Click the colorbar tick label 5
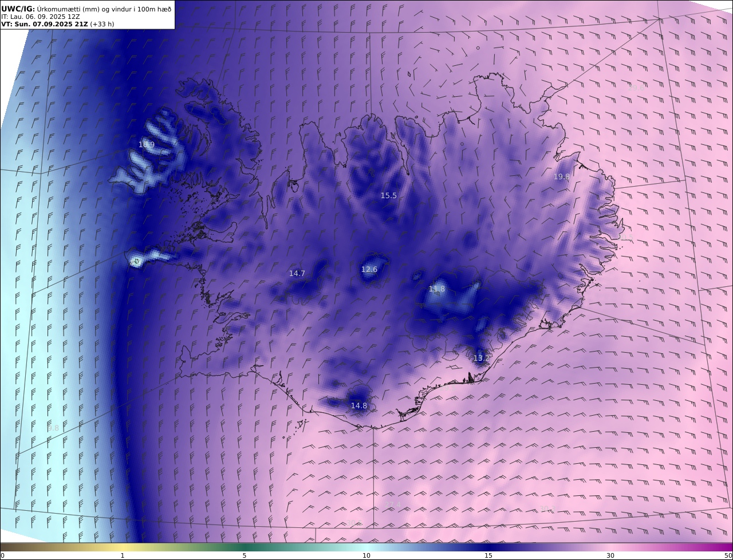 pyautogui.click(x=245, y=555)
